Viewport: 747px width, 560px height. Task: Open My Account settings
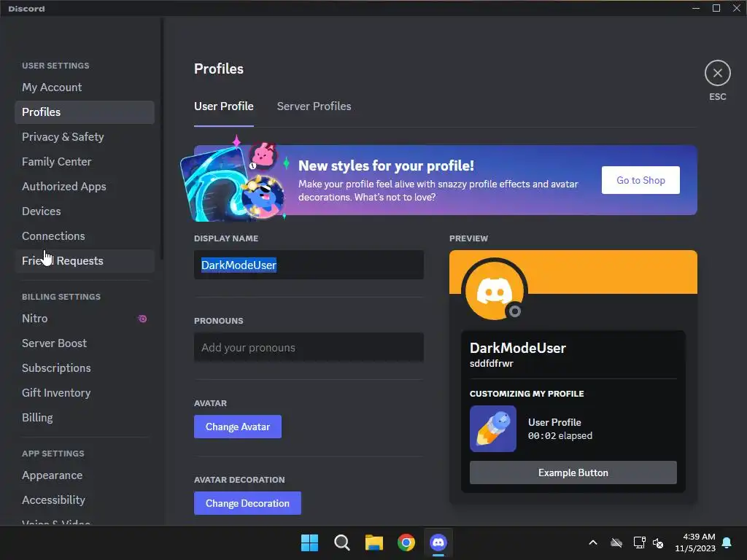point(85,87)
